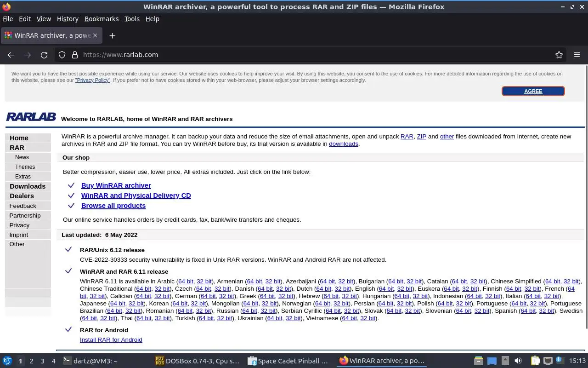
Task: Follow the 'downloads' link in intro
Action: point(344,144)
